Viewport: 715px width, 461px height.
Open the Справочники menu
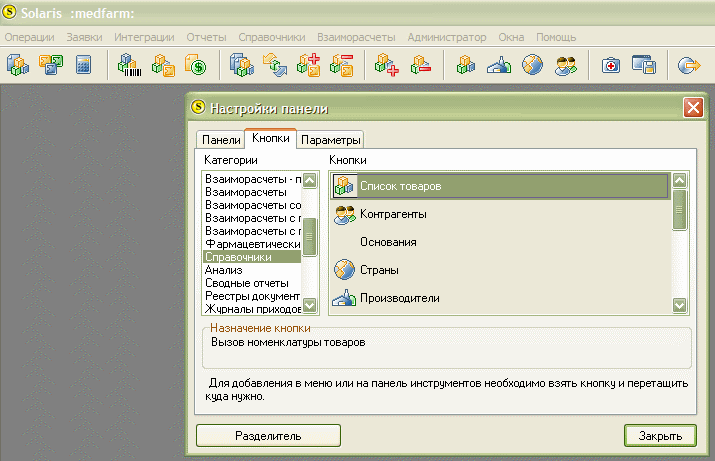tap(272, 37)
